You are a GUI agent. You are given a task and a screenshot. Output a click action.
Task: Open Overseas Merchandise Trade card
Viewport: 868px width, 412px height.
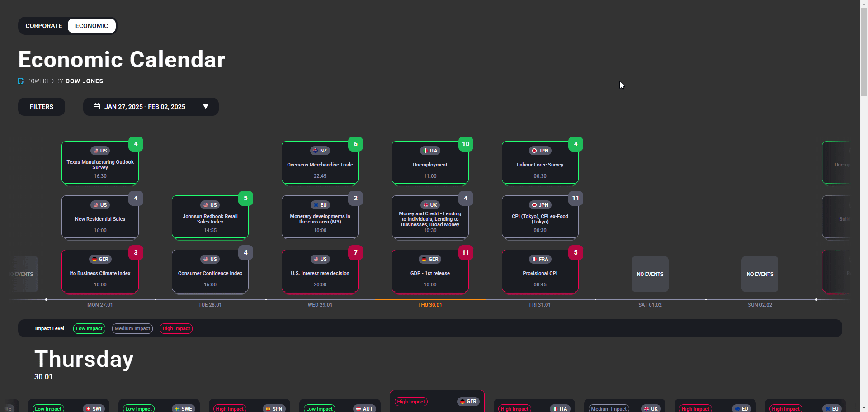click(320, 163)
